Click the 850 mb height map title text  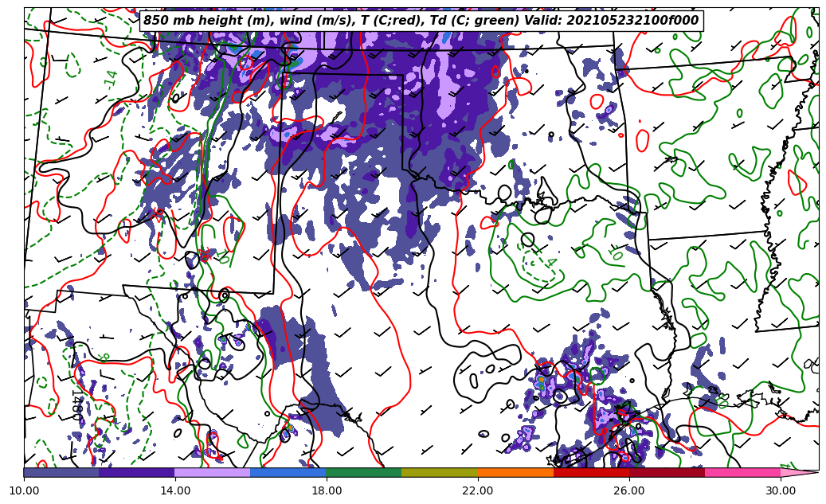[x=421, y=21]
